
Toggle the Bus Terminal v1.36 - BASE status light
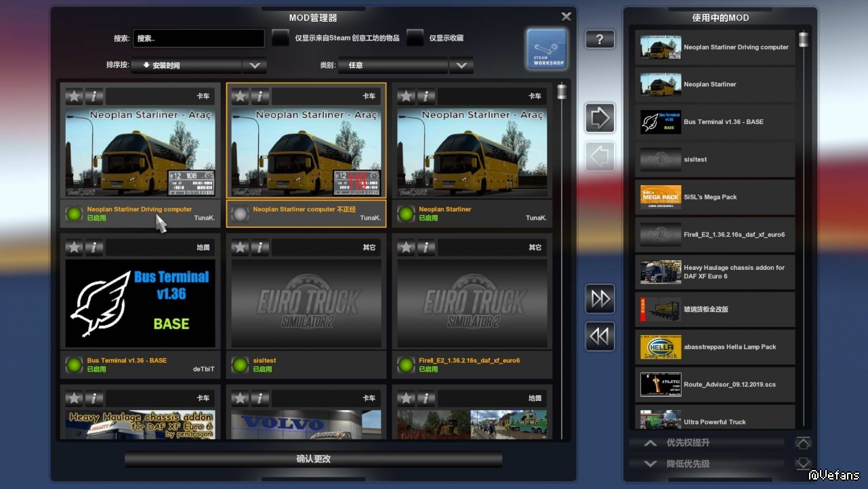pos(75,365)
